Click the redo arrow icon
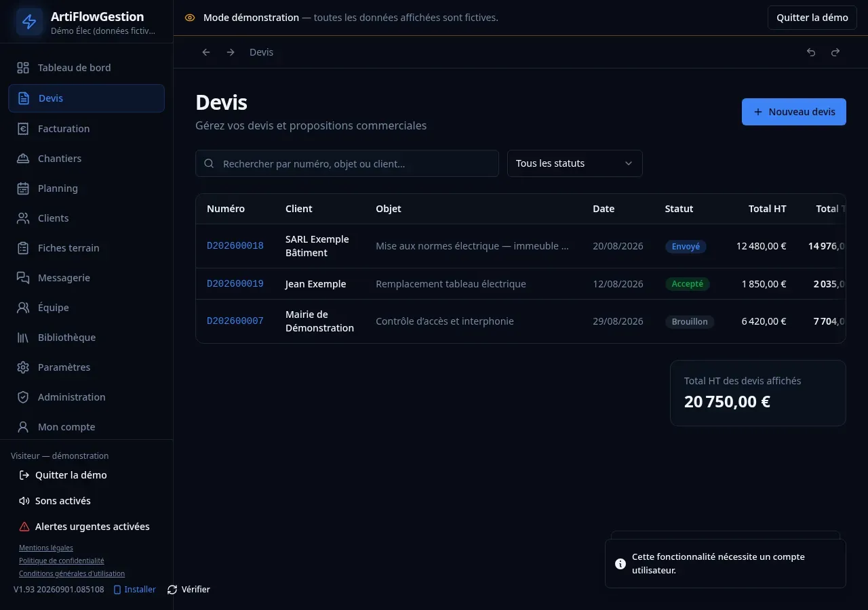Image resolution: width=868 pixels, height=610 pixels. (835, 52)
